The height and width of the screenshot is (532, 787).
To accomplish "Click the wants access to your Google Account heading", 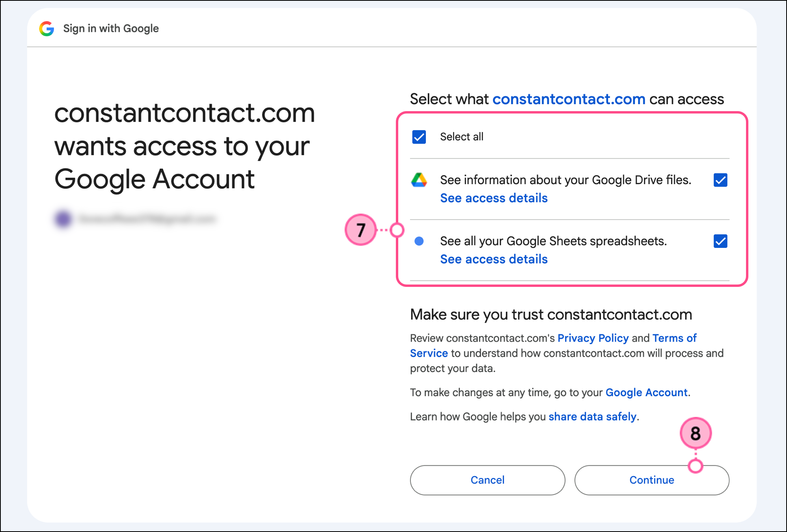I will click(x=185, y=146).
